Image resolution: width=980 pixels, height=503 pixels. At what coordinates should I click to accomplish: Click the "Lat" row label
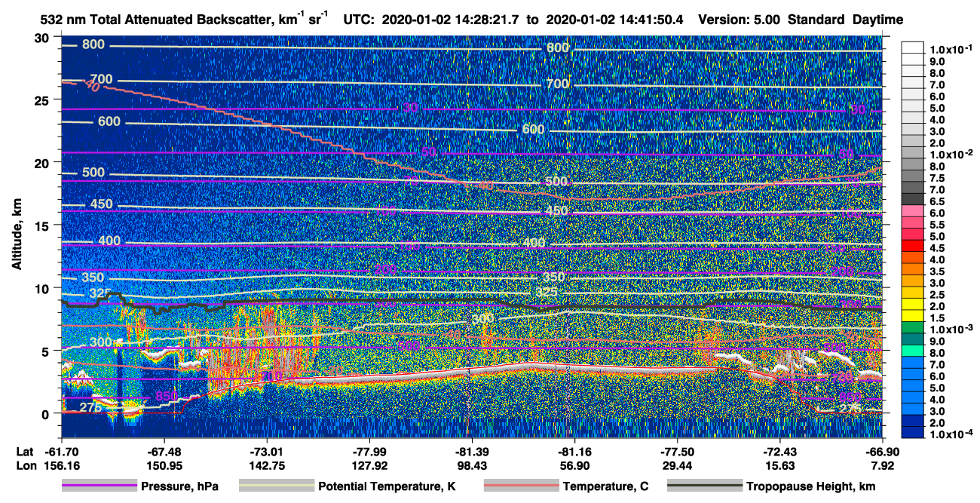click(25, 452)
